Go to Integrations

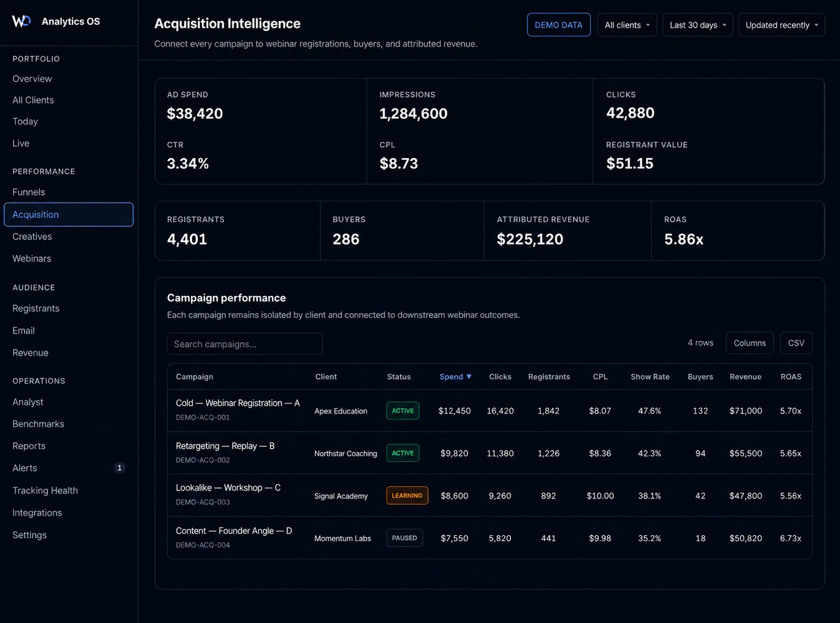tap(37, 513)
